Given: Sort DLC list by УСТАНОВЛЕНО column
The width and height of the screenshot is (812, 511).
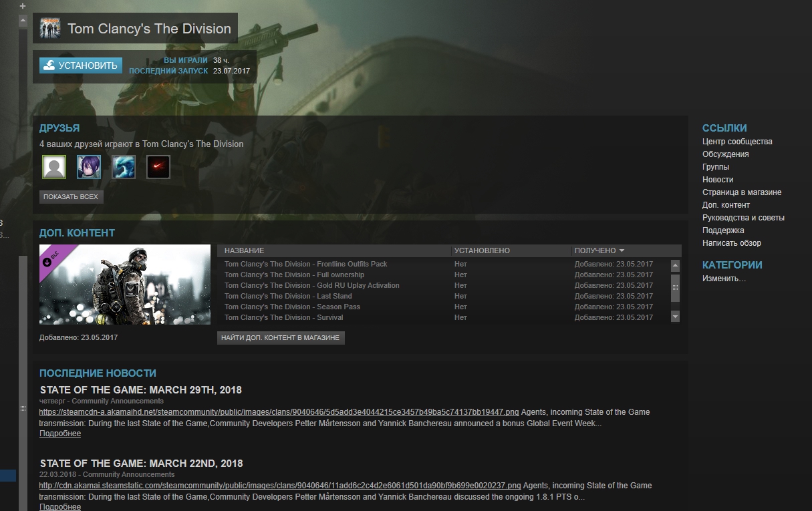Looking at the screenshot, I should click(x=511, y=250).
